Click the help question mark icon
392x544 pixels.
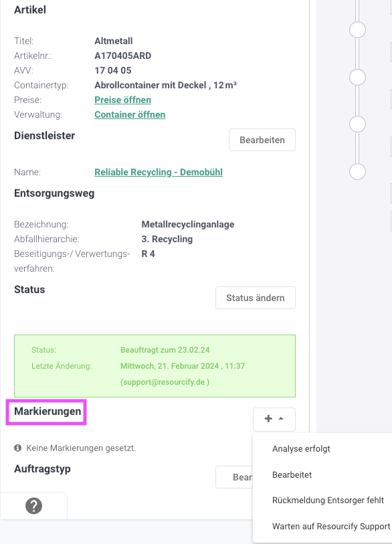click(33, 506)
